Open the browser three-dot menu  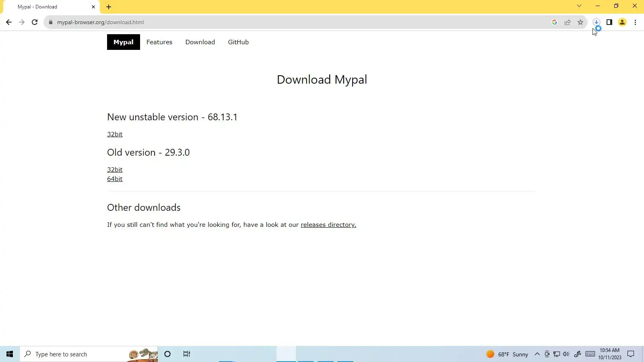pyautogui.click(x=636, y=22)
